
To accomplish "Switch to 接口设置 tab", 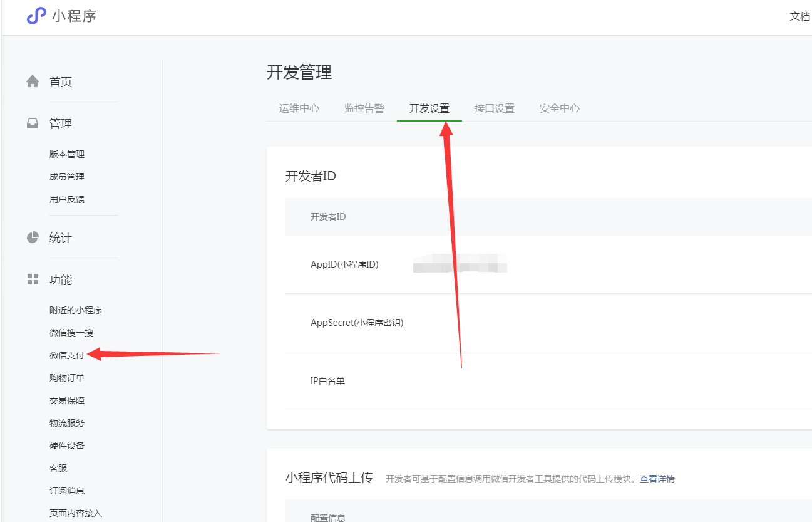I will pos(495,108).
